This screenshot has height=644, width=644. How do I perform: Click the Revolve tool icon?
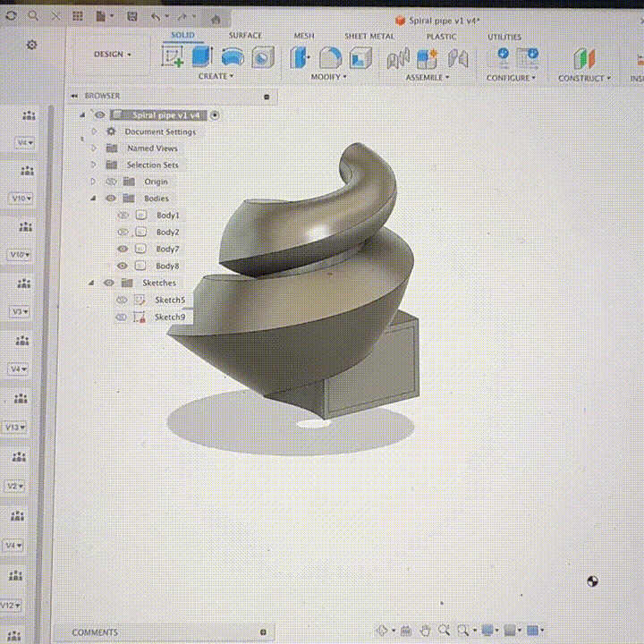coord(233,57)
